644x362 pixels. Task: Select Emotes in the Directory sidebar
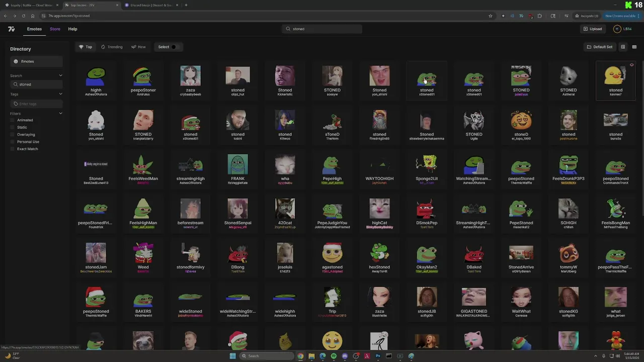(x=36, y=61)
